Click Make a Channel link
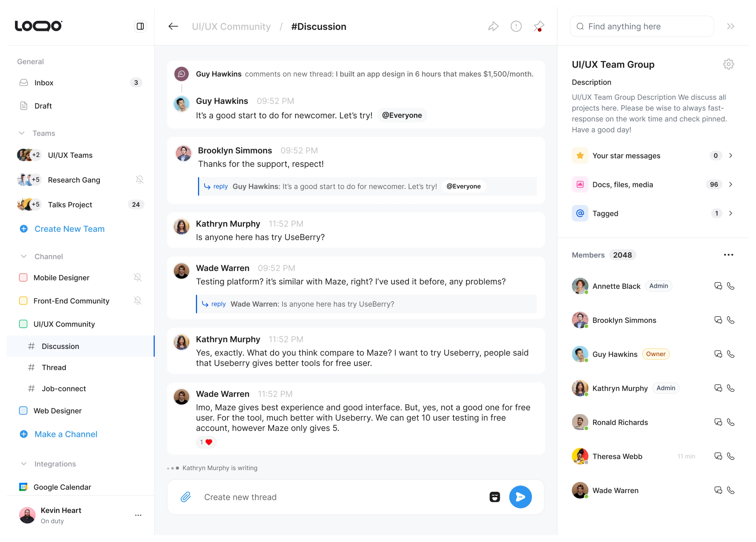Screen dimensions: 756x542 (66, 434)
